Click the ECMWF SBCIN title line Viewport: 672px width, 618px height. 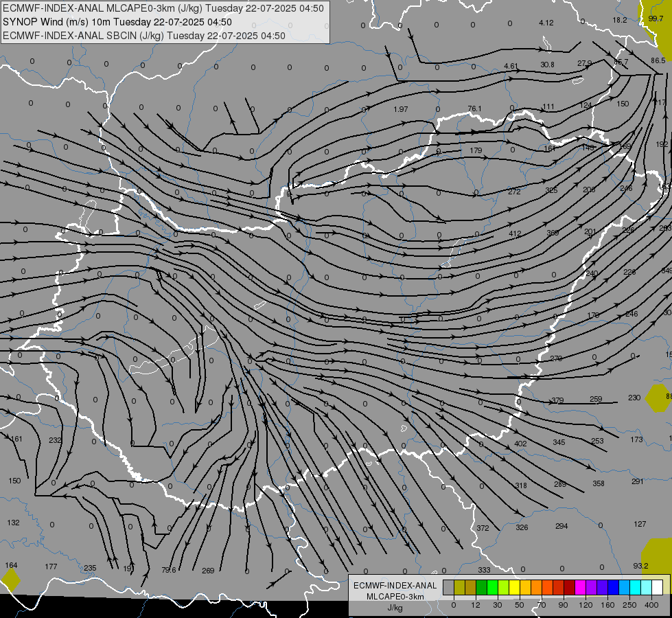pyautogui.click(x=144, y=36)
